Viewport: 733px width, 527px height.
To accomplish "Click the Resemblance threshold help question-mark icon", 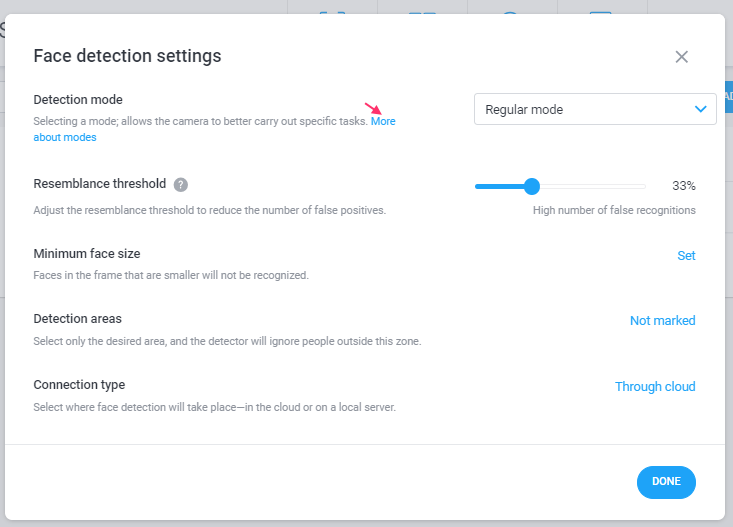I will (x=181, y=185).
